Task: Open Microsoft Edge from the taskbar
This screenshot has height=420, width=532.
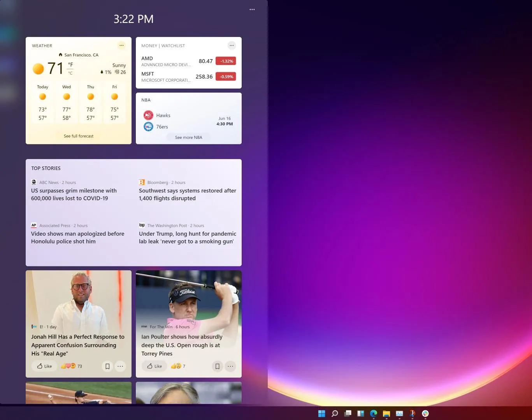Action: pos(374,413)
